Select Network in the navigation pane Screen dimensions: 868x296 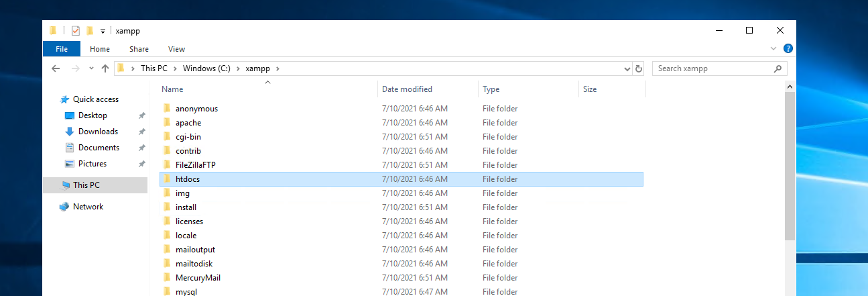point(88,207)
